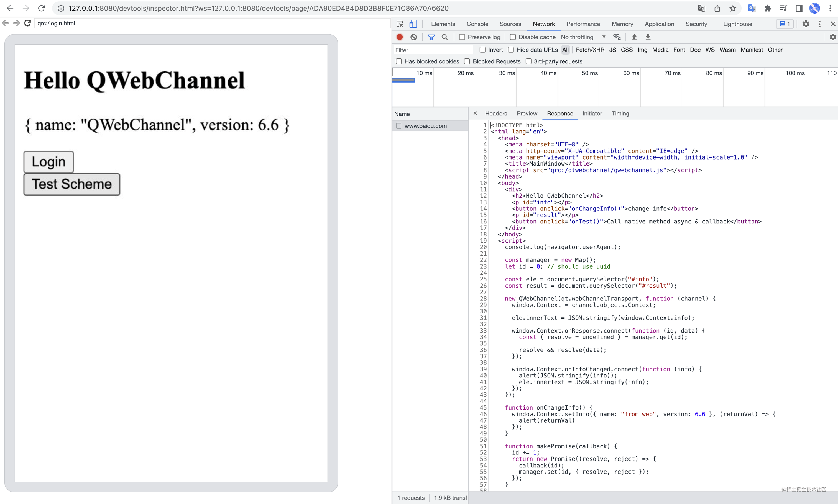This screenshot has height=504, width=838.
Task: Clear the network log
Action: 413,37
